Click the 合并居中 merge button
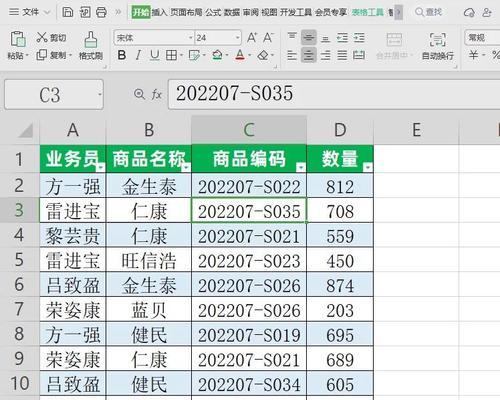Viewport: 500px width, 400px height. point(394,46)
